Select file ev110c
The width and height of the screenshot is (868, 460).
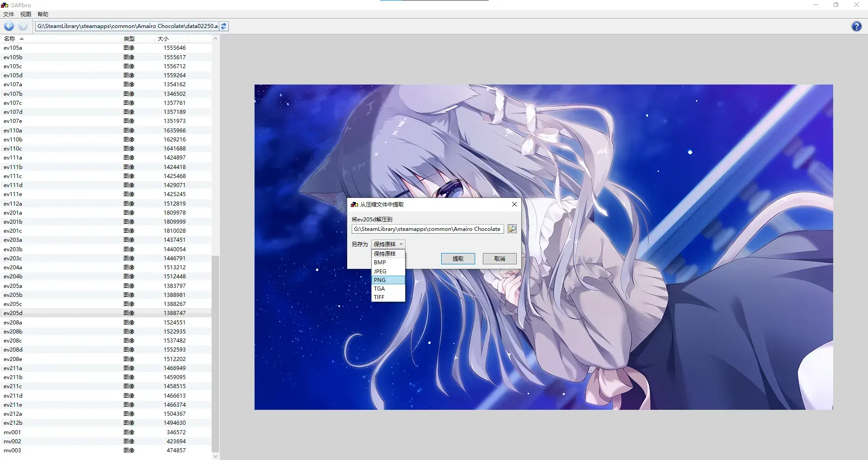click(x=106, y=148)
